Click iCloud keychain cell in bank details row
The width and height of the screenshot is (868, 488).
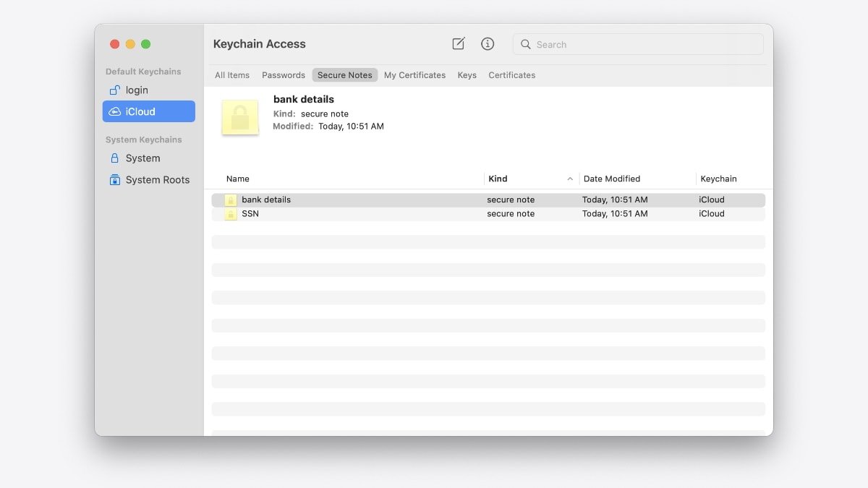coord(712,200)
